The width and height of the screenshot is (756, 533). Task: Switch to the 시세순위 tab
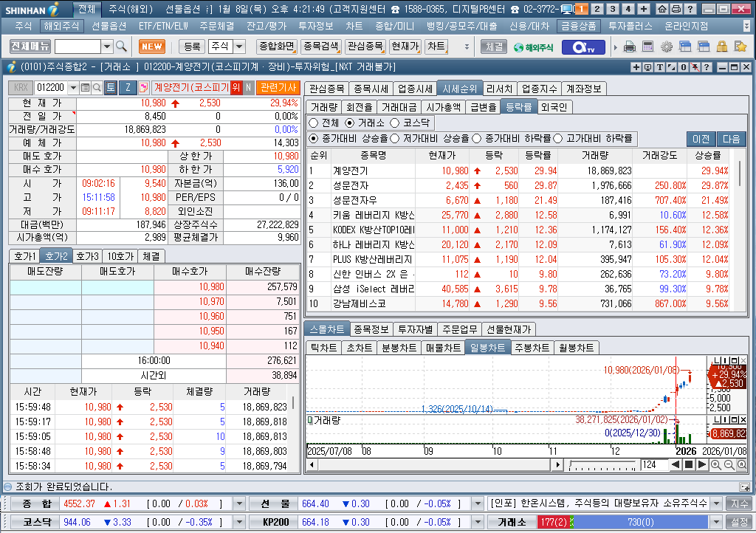tap(459, 89)
